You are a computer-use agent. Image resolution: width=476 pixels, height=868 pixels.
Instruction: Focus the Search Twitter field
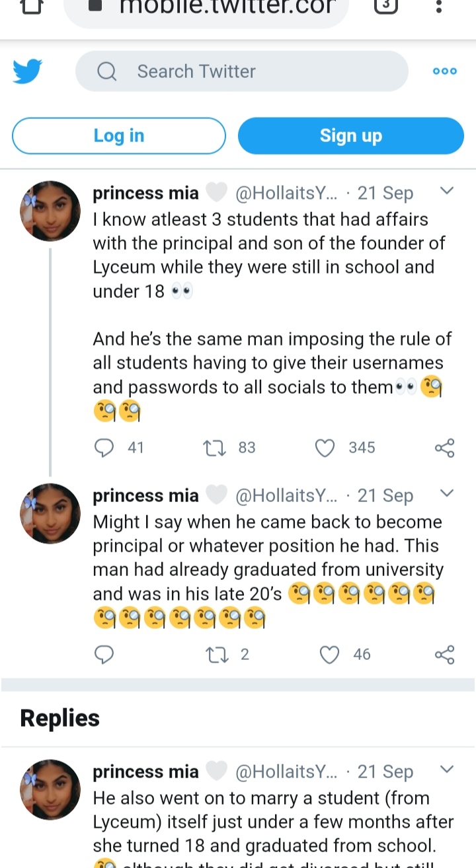(242, 71)
